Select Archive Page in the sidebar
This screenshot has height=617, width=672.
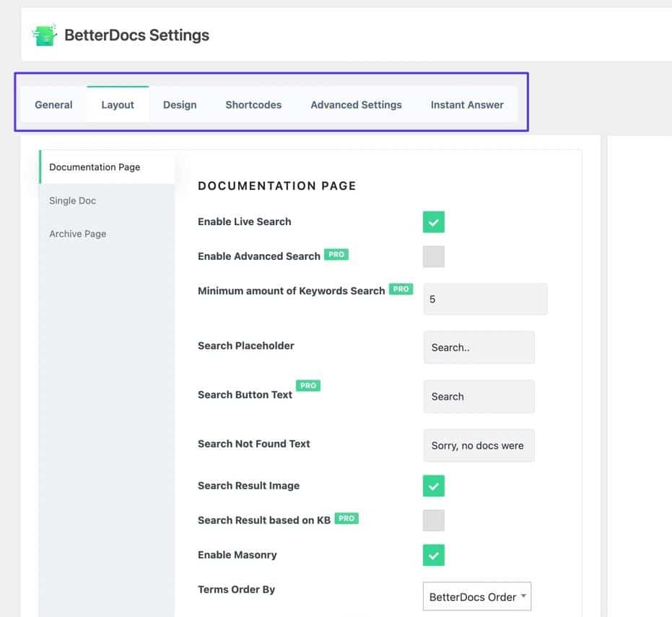tap(77, 234)
